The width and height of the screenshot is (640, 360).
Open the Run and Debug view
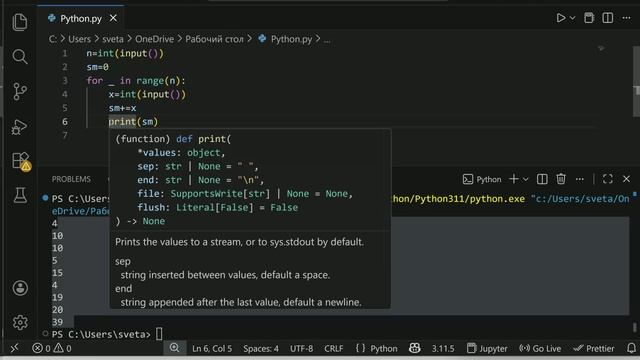coord(20,127)
